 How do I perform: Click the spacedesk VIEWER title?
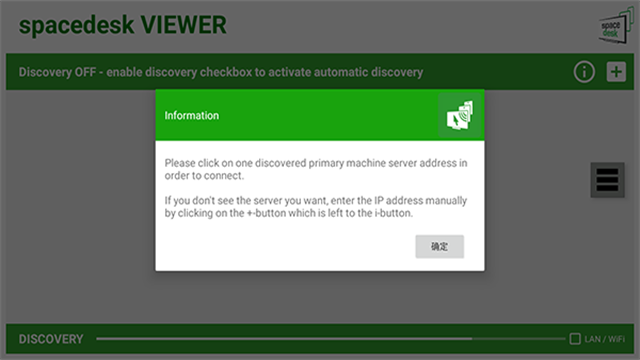point(122,25)
